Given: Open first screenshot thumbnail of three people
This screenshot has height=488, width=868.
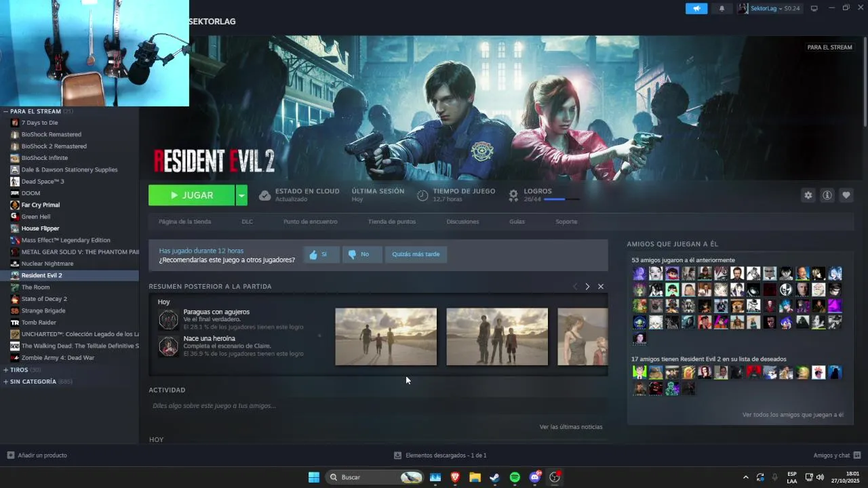Looking at the screenshot, I should point(386,337).
